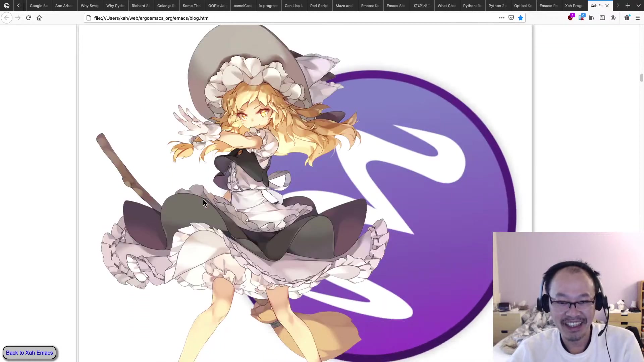Switch to the Emacs Sh tab

click(396, 6)
